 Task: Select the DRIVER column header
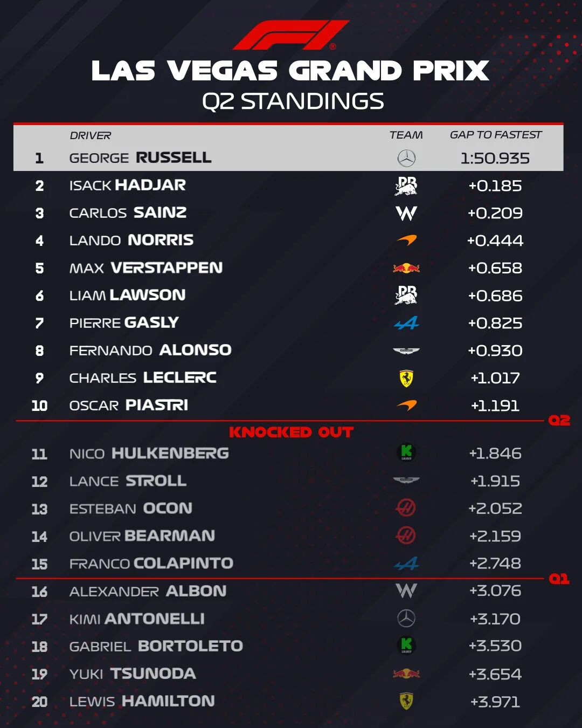click(x=91, y=135)
